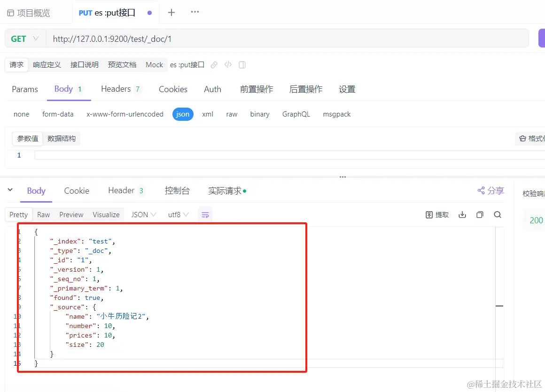Click the panel divider ellipsis handle
The height and width of the screenshot is (392, 545).
343,177
